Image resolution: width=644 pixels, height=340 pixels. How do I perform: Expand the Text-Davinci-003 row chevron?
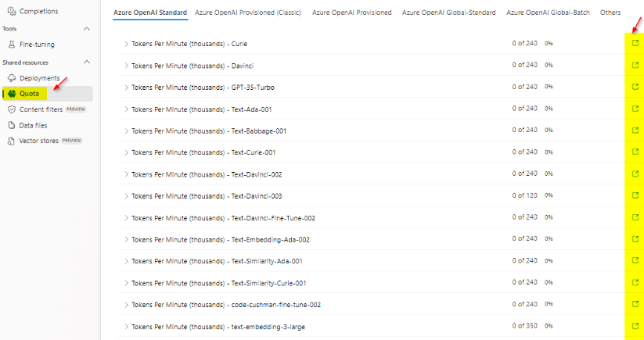126,196
